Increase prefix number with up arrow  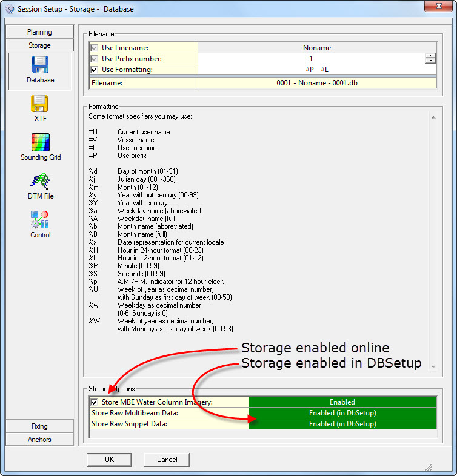[430, 56]
